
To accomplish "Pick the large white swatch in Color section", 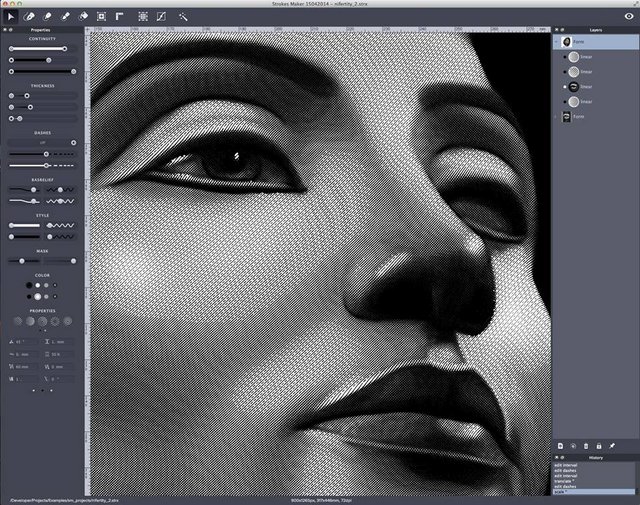I will [x=38, y=297].
